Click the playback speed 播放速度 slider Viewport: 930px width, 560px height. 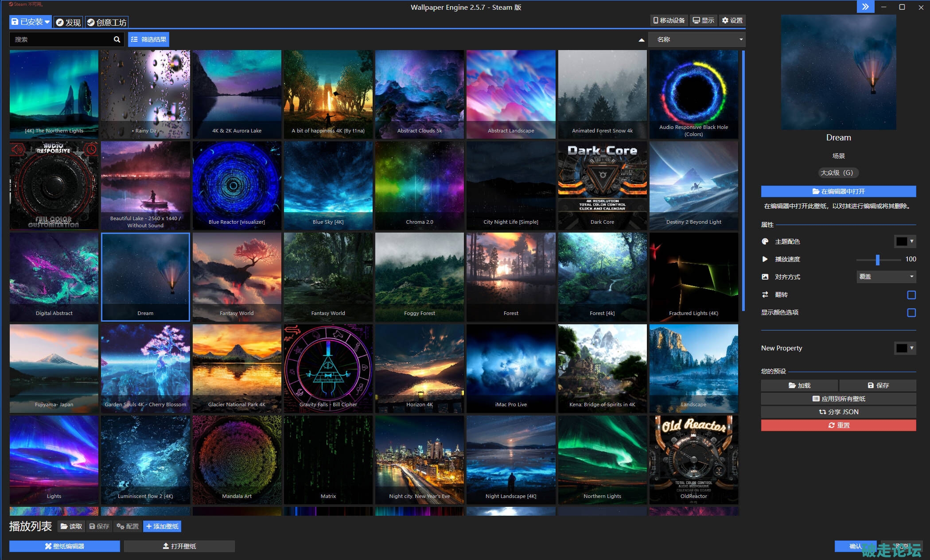[x=877, y=260]
